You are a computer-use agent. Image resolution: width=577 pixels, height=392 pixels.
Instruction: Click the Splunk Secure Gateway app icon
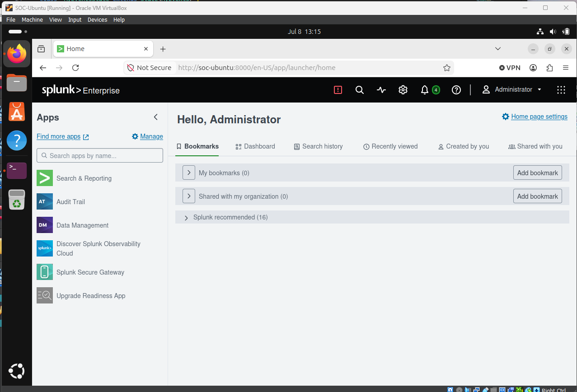(x=45, y=272)
